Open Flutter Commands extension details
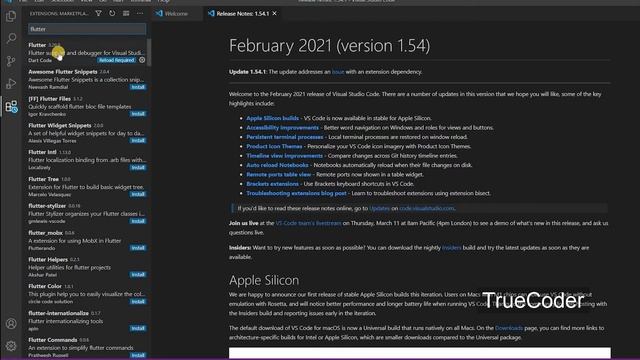640x360 pixels. (x=86, y=347)
